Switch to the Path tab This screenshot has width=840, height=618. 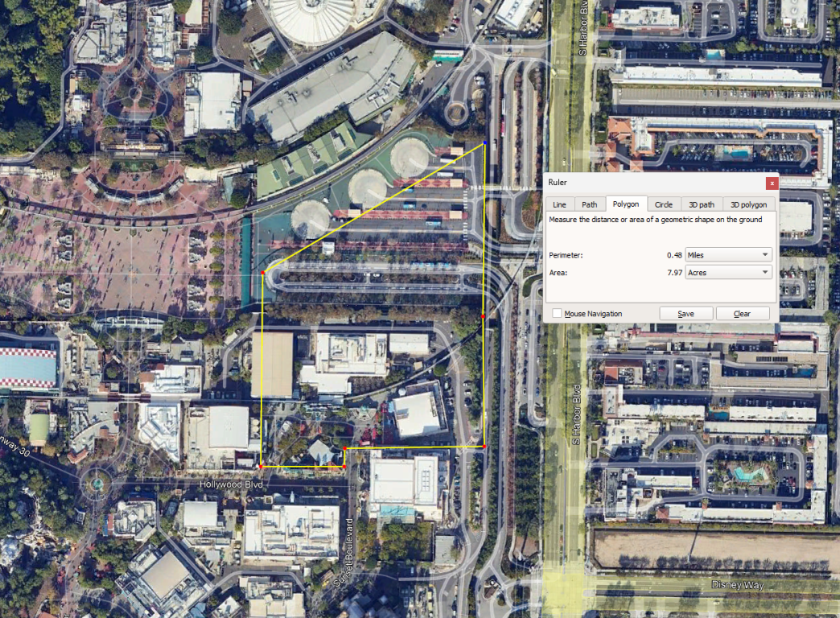coord(590,204)
